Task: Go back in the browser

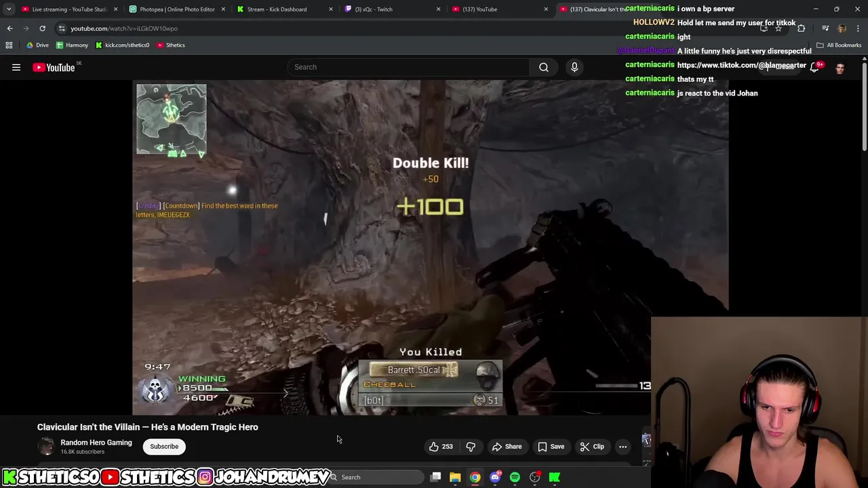Action: (x=9, y=28)
